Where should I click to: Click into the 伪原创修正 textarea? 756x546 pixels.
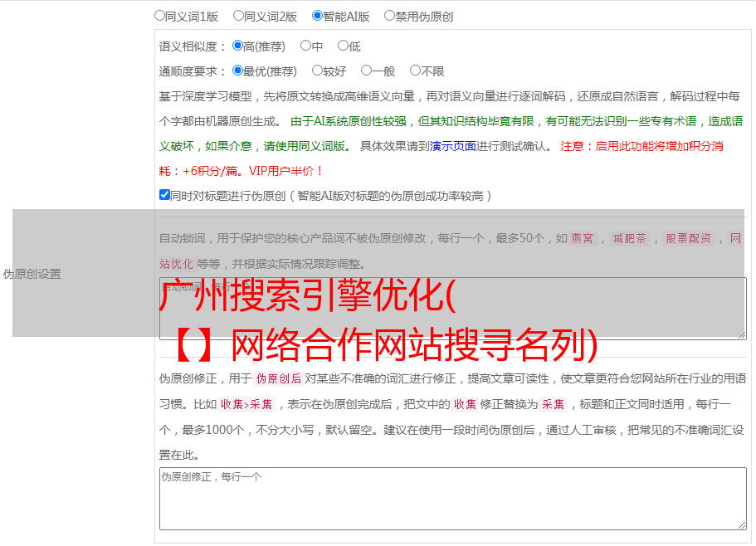click(x=453, y=499)
